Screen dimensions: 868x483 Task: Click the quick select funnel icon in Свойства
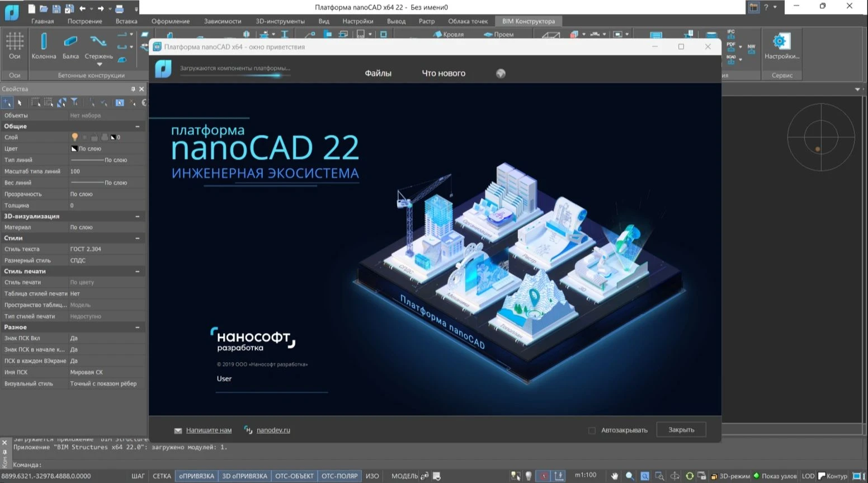tap(74, 102)
